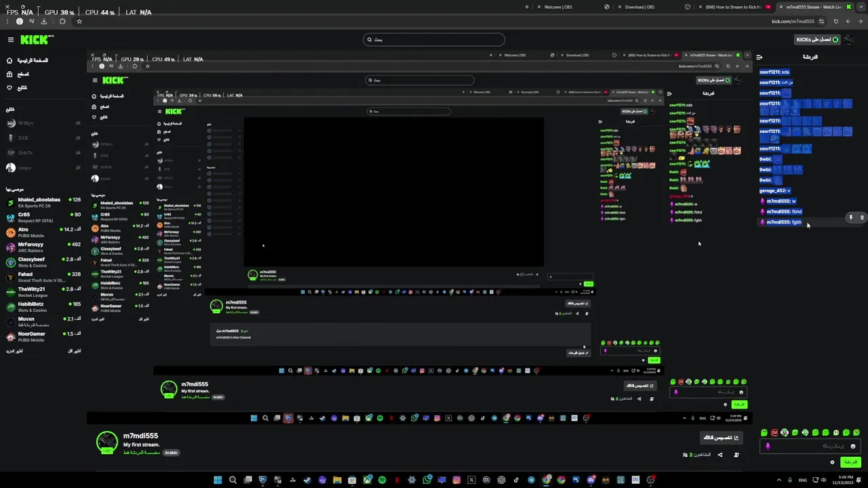Open chat settings gear icon
The height and width of the screenshot is (488, 868).
click(832, 462)
